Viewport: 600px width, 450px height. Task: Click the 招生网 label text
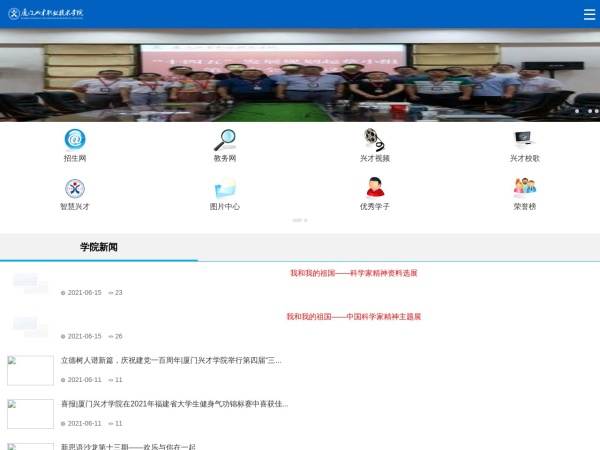click(x=75, y=158)
